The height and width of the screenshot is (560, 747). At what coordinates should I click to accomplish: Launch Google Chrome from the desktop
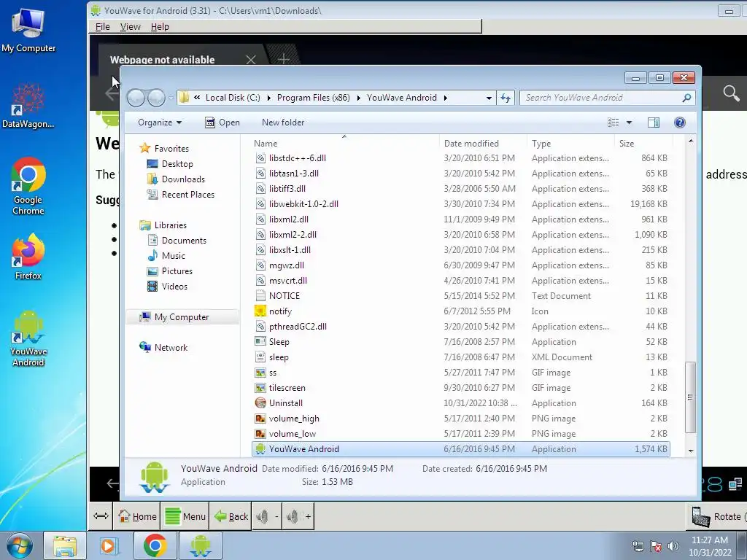tap(28, 186)
